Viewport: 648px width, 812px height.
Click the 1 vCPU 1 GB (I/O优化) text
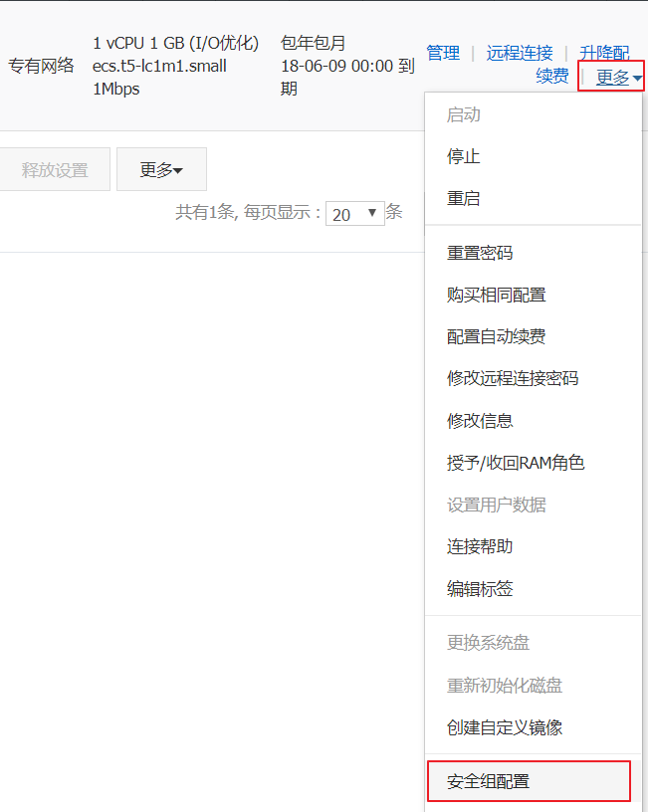(x=175, y=43)
